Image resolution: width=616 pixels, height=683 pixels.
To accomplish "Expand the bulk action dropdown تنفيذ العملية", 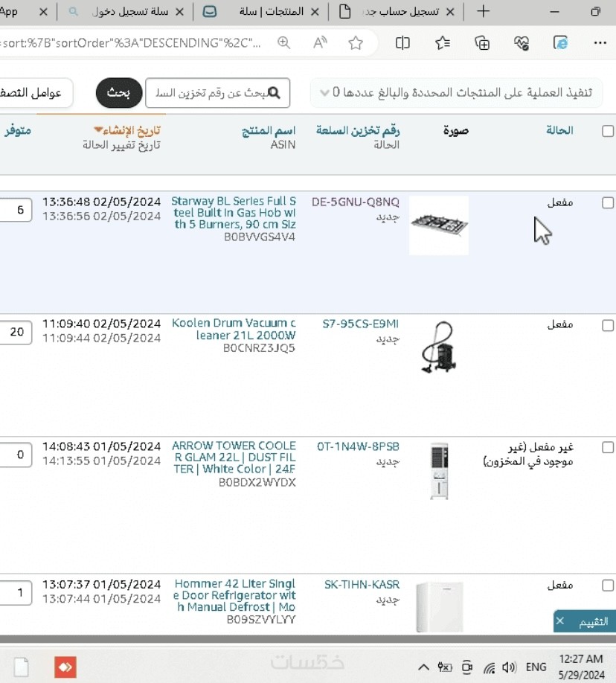I will [456, 92].
